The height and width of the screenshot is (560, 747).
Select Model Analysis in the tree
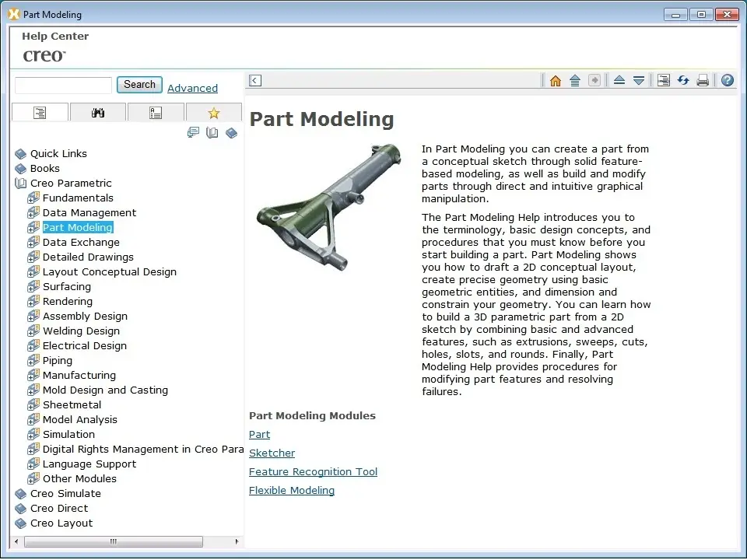80,419
